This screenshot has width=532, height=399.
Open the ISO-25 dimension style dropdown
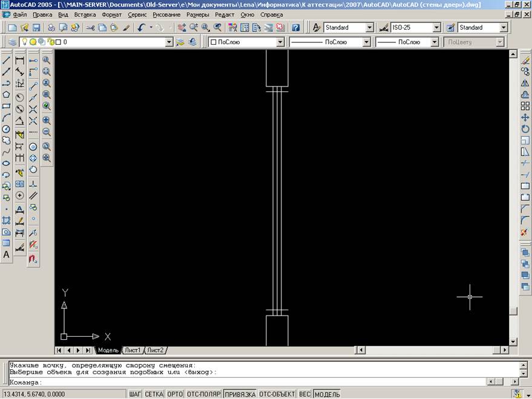coord(436,27)
